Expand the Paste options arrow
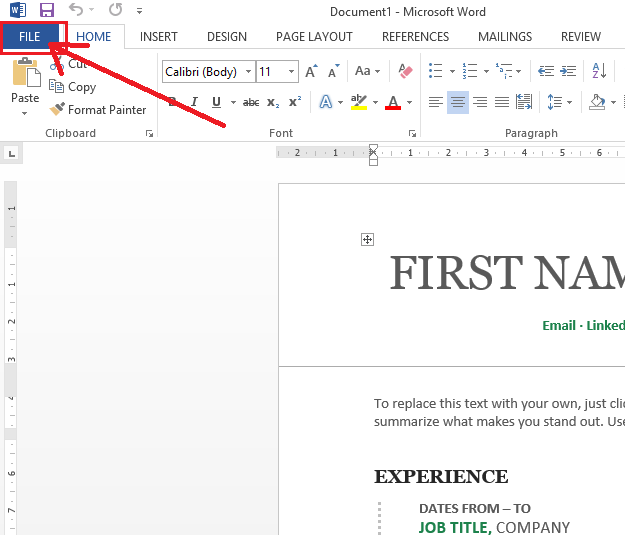Screen dimensions: 625x535 25,113
